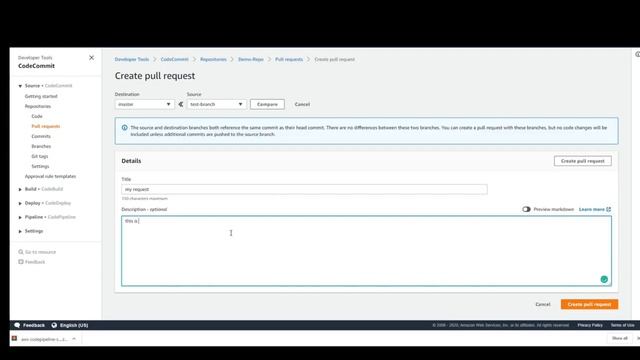Image resolution: width=640 pixels, height=360 pixels.
Task: Click the info icon in the notice banner
Action: coord(124,128)
